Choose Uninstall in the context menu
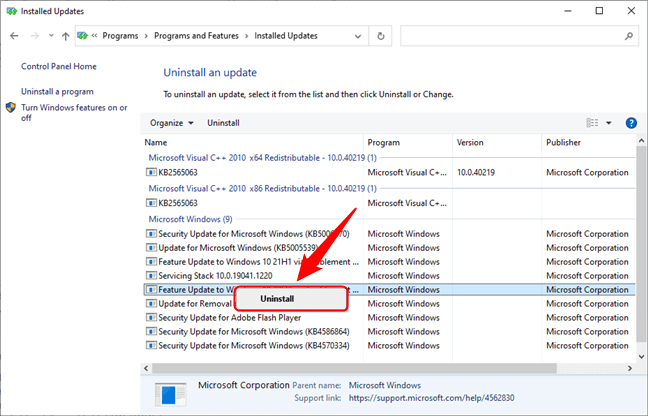The image size is (648, 416). [291, 299]
